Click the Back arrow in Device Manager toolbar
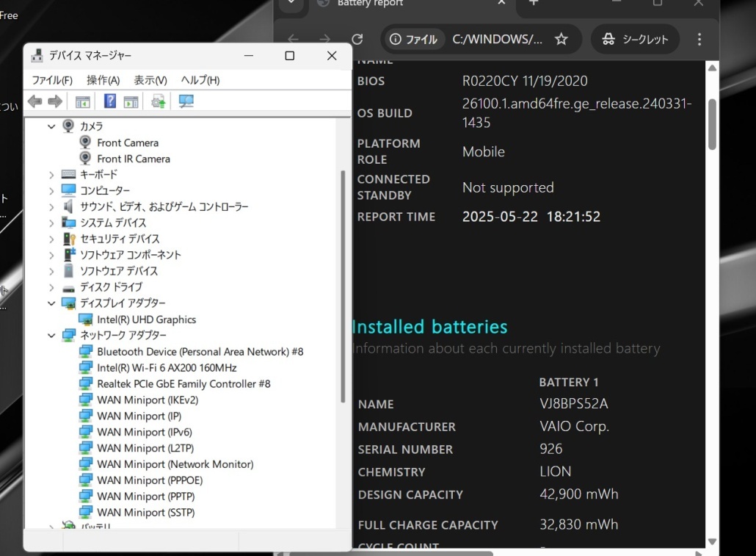Image resolution: width=756 pixels, height=556 pixels. point(35,101)
